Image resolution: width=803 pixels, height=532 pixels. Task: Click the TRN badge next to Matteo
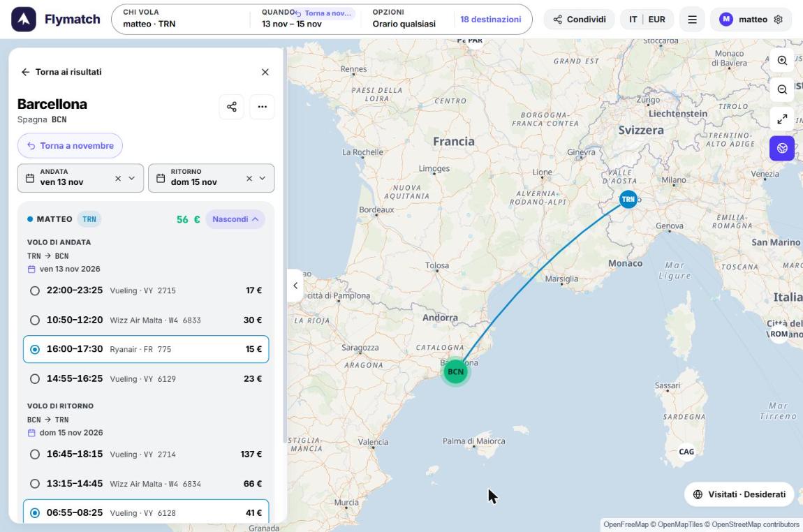(x=89, y=219)
